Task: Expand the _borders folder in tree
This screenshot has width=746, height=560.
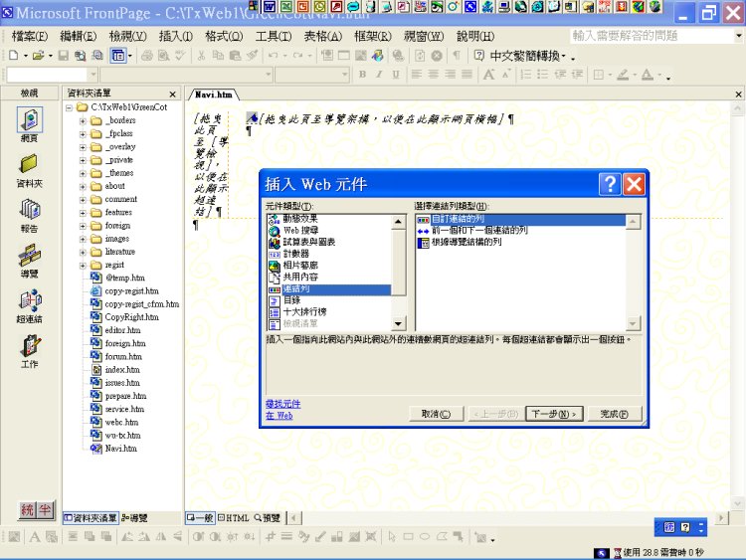Action: (x=84, y=120)
